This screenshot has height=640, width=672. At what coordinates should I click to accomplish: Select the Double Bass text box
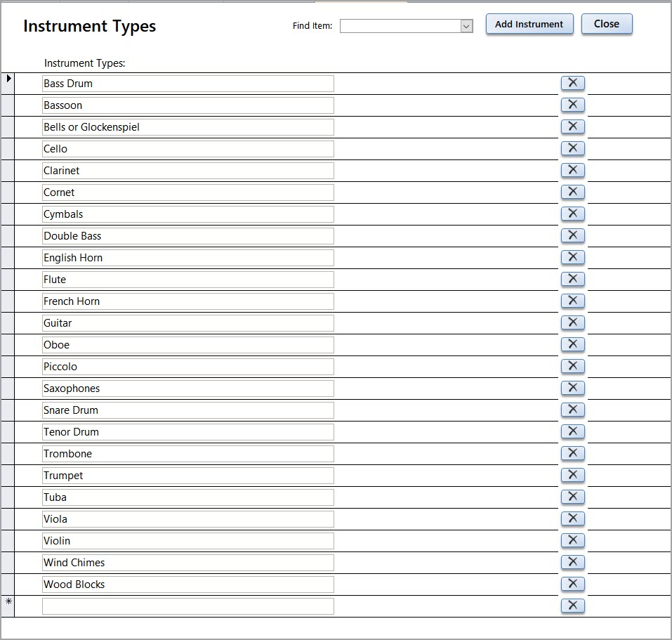pyautogui.click(x=187, y=236)
